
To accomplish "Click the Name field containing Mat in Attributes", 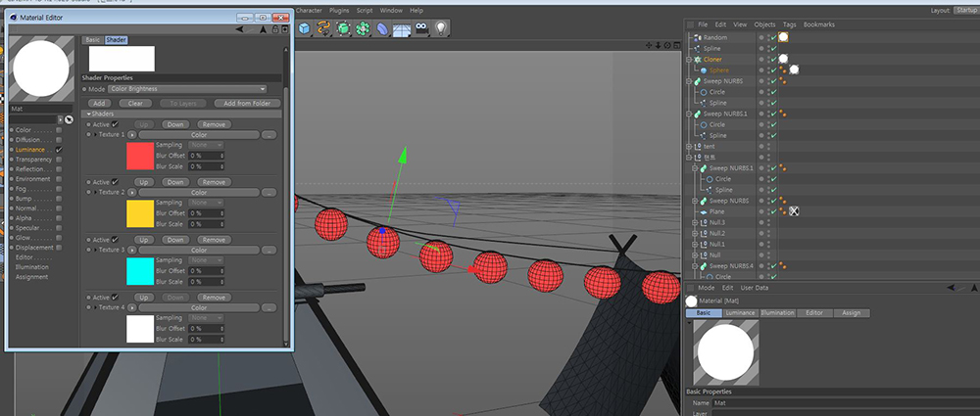I will point(846,403).
